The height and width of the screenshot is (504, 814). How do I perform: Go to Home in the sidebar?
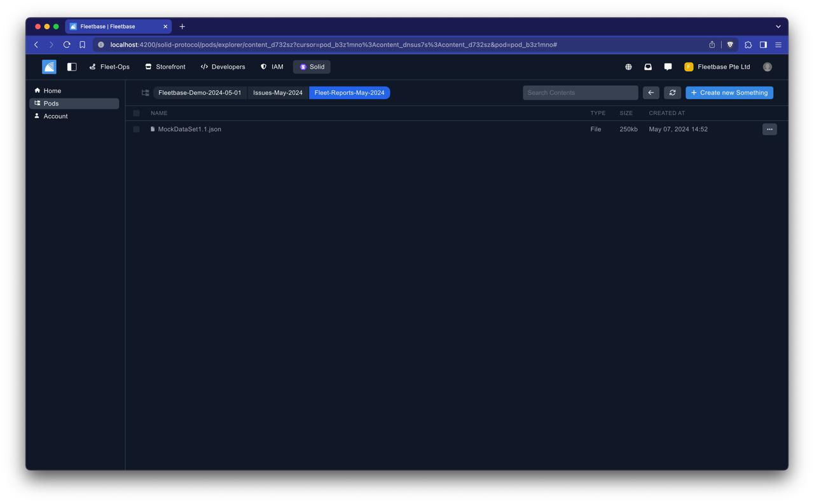[74, 91]
